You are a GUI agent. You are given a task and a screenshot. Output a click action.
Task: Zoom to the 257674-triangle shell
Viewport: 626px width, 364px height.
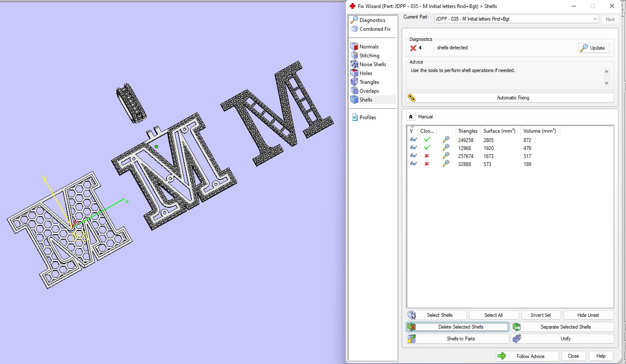point(446,156)
